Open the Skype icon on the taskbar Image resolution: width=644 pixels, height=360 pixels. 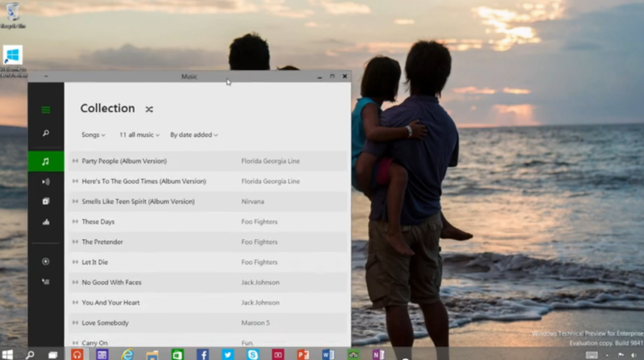(253, 354)
